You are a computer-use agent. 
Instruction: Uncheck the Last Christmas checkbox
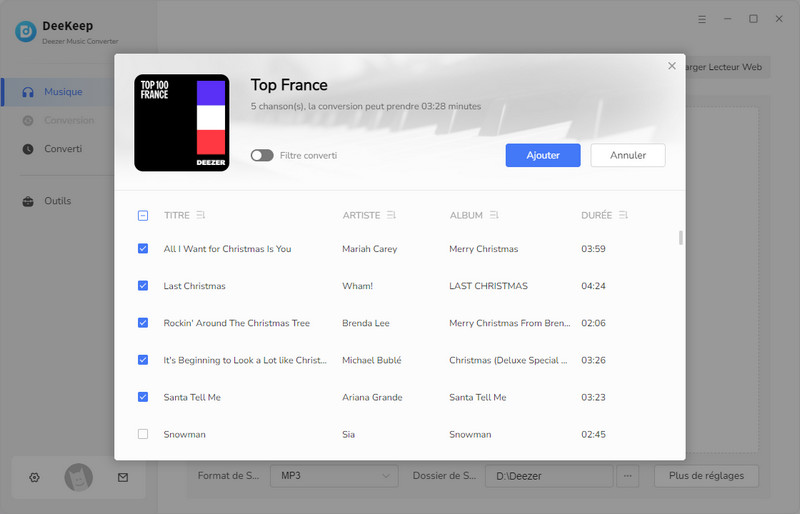tap(143, 286)
